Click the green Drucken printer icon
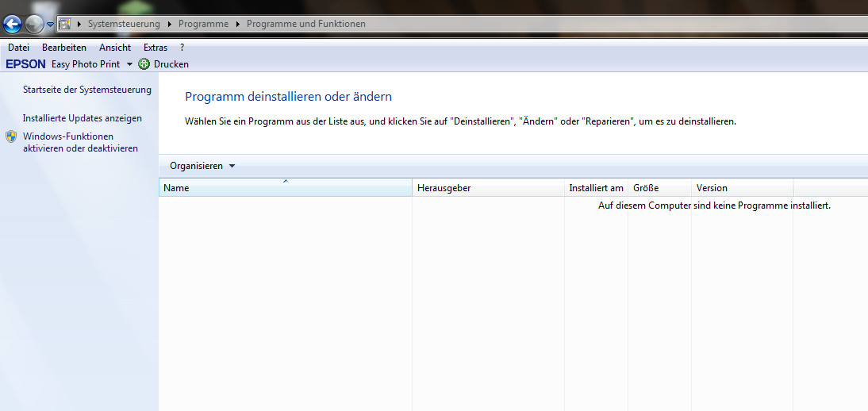 coord(144,64)
